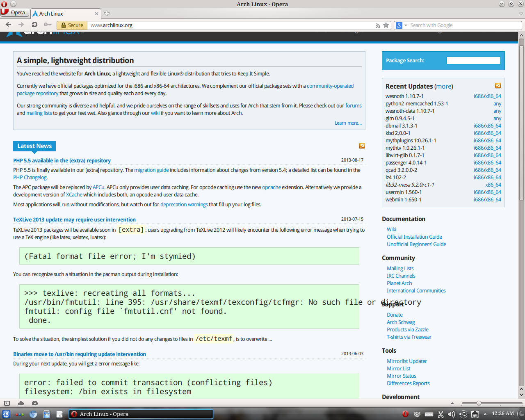Open the KDE application launcher
This screenshot has width=525, height=420.
click(x=6, y=414)
